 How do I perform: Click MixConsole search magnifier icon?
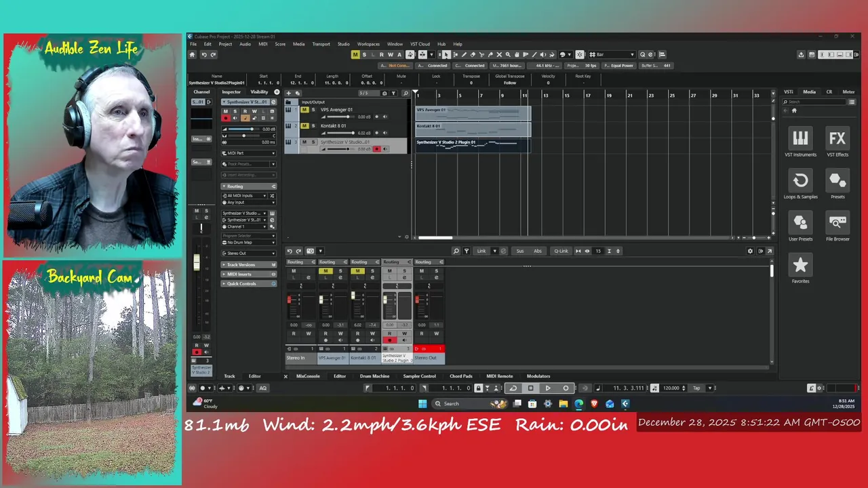point(456,251)
